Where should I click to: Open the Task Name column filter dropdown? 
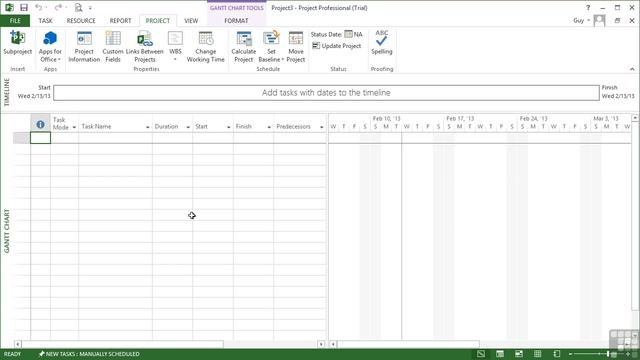point(147,127)
